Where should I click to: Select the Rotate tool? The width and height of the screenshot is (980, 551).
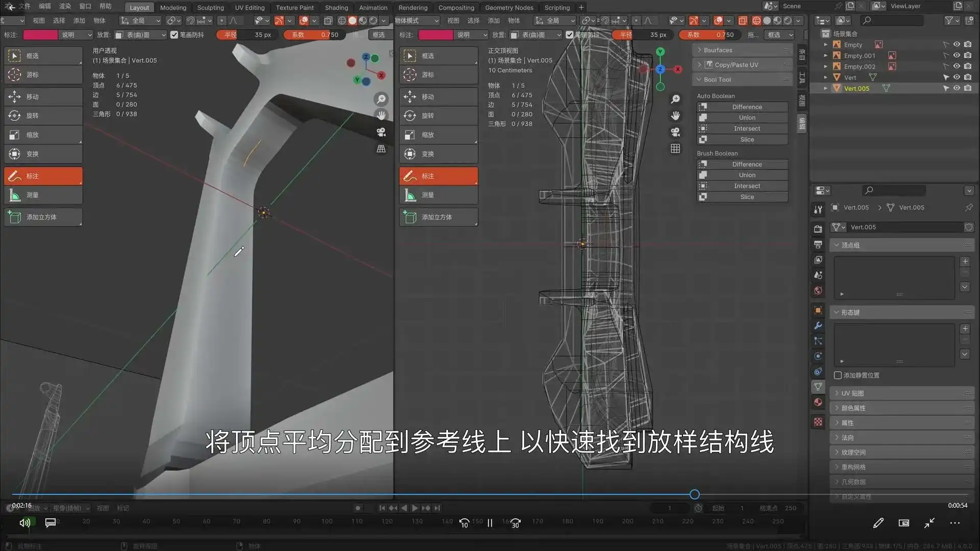(x=43, y=115)
